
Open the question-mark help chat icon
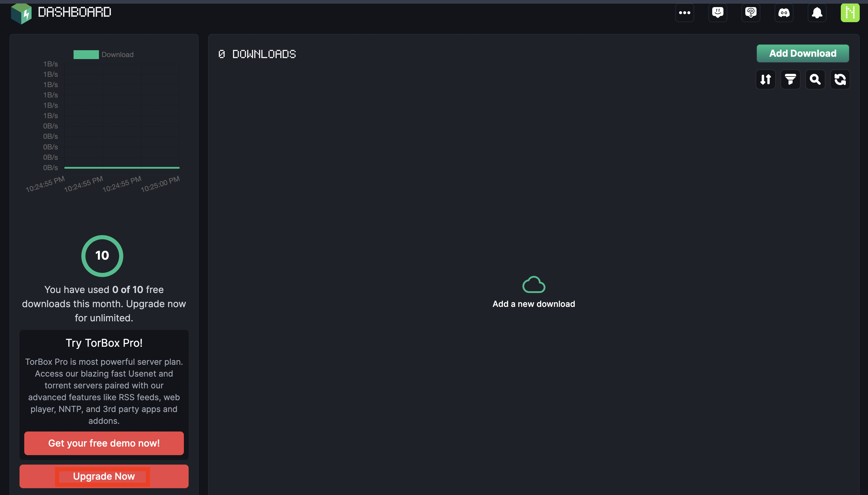(751, 13)
